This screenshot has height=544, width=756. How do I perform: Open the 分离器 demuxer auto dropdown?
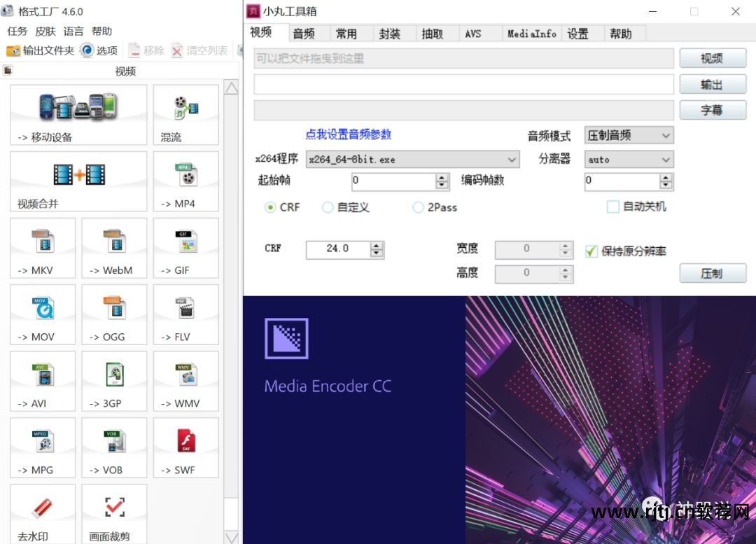pos(629,160)
